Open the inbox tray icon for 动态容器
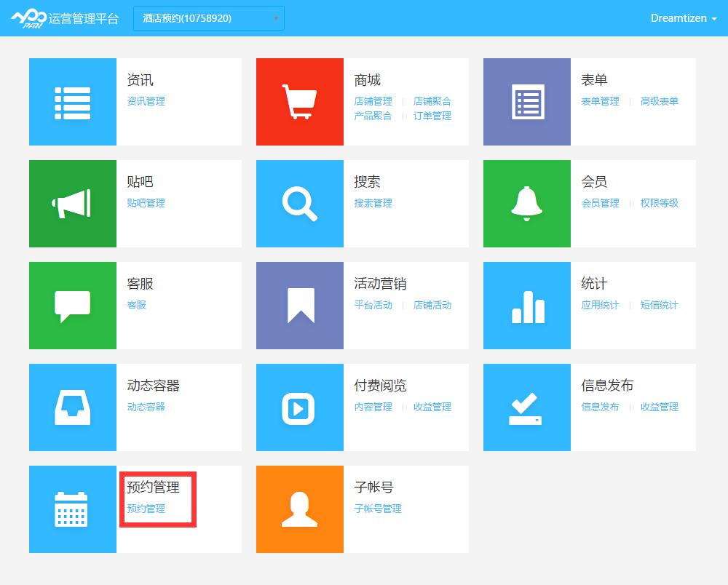 (72, 407)
